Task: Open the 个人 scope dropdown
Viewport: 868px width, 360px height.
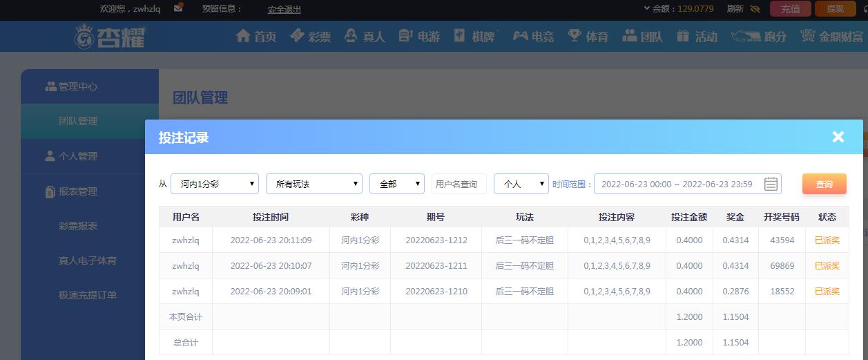Action: [x=521, y=184]
